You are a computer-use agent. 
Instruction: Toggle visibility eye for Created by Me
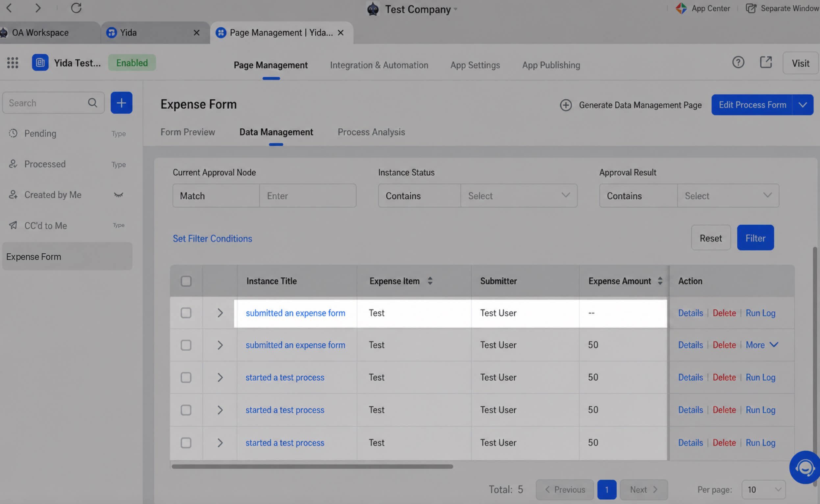(x=118, y=195)
